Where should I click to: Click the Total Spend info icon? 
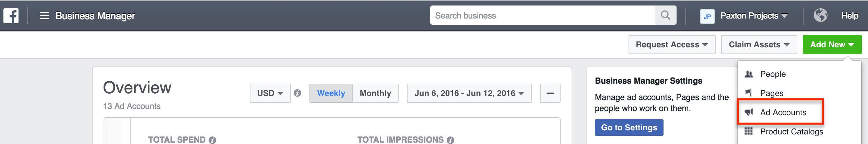pos(212,140)
